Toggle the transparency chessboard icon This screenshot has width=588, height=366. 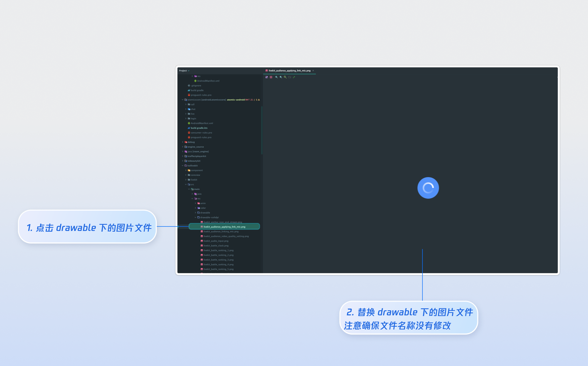(267, 77)
